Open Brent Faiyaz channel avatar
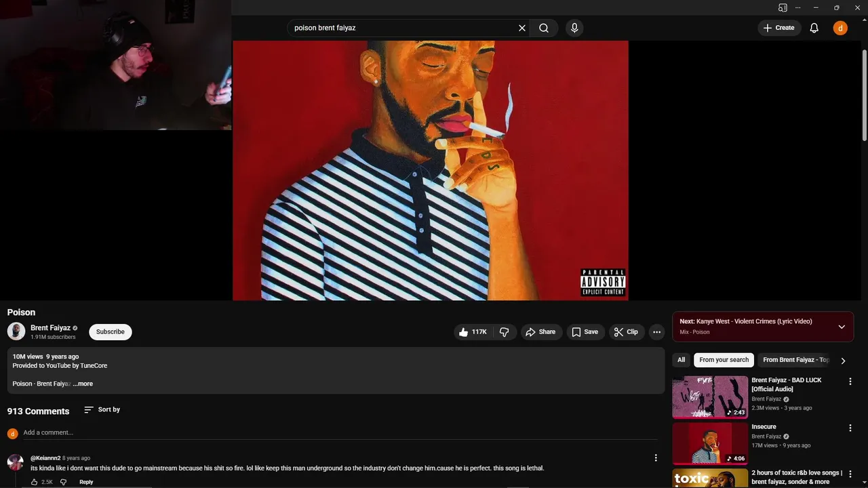Viewport: 868px width, 488px height. point(16,331)
